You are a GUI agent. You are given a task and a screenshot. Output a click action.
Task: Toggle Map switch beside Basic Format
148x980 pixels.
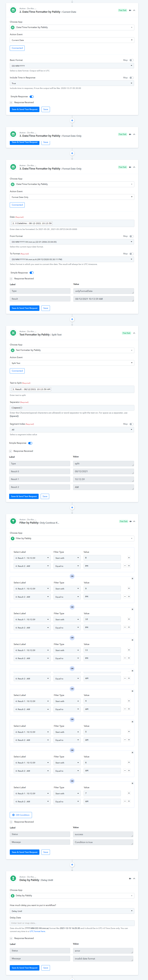132,60
